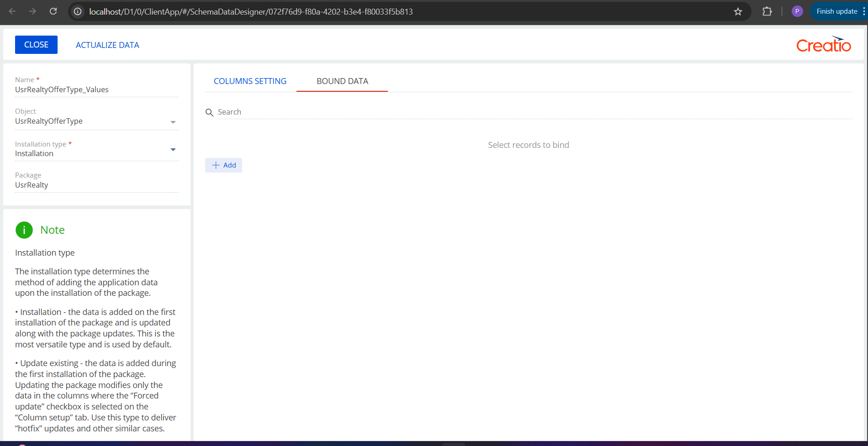The image size is (868, 446).
Task: Open the browser three-dot menu
Action: click(864, 11)
